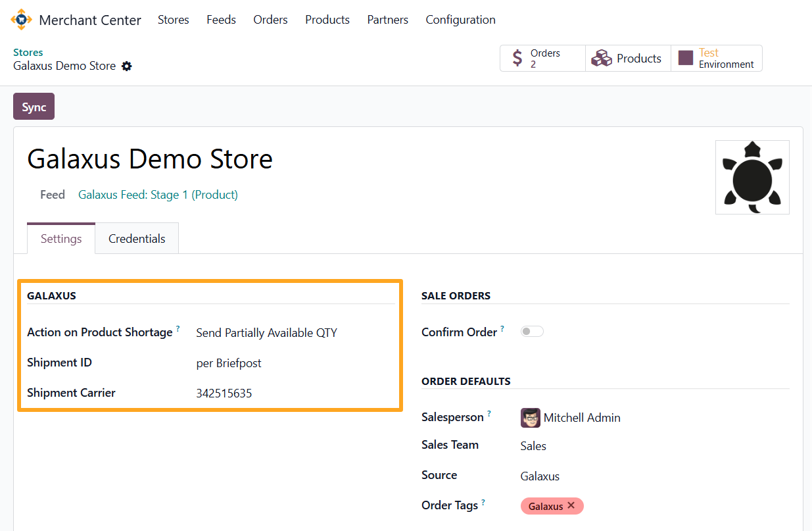The width and height of the screenshot is (812, 531).
Task: Remove the Galaxus order tag
Action: (571, 505)
